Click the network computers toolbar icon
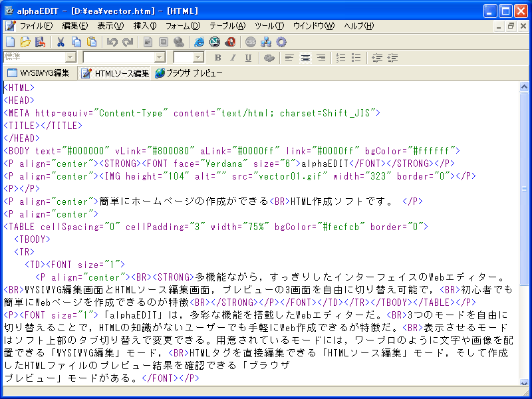The height and width of the screenshot is (399, 532). (266, 42)
